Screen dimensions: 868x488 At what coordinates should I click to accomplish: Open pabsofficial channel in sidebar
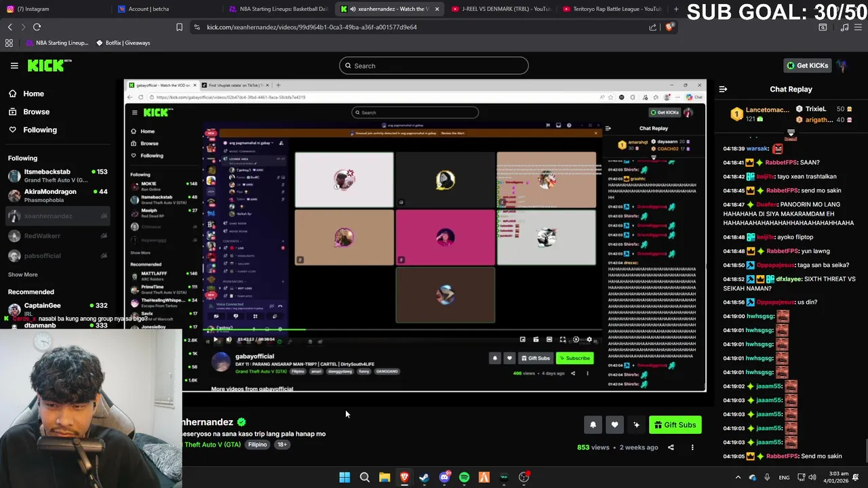(x=58, y=256)
